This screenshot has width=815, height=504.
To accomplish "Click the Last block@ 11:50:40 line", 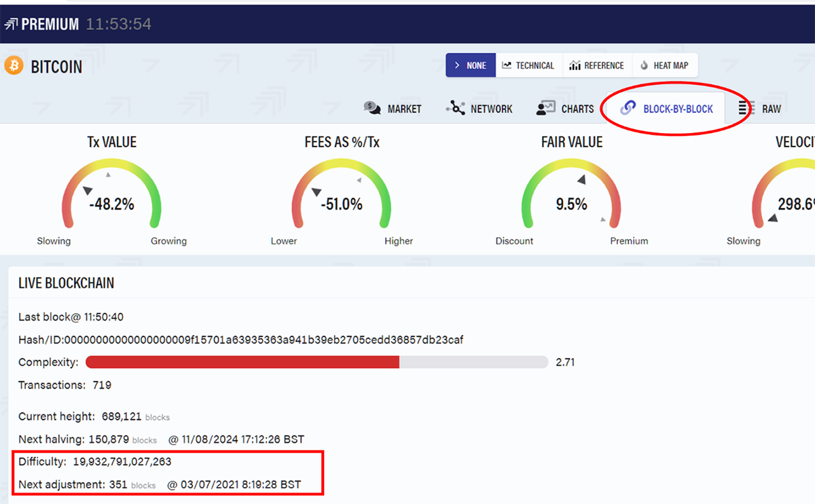I will pyautogui.click(x=71, y=317).
